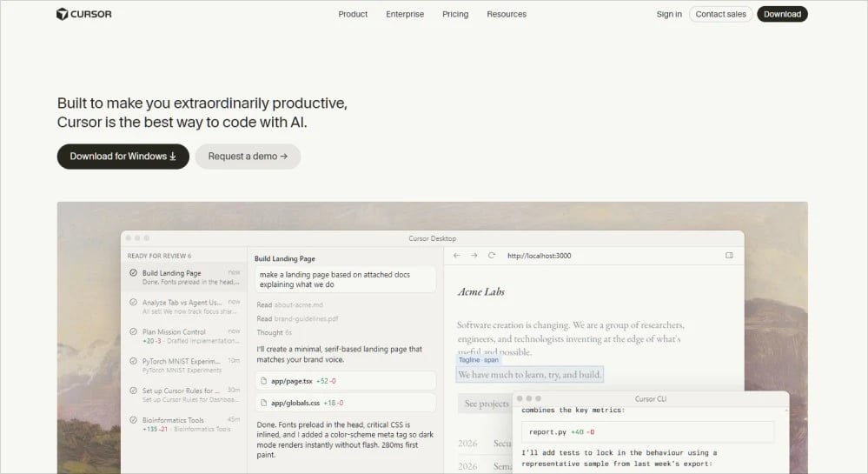Image resolution: width=868 pixels, height=474 pixels.
Task: Click the reload icon in preview browser
Action: point(491,256)
